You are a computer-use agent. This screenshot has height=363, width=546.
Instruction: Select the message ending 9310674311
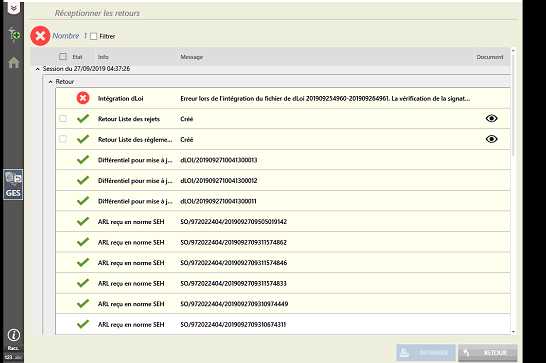point(233,325)
